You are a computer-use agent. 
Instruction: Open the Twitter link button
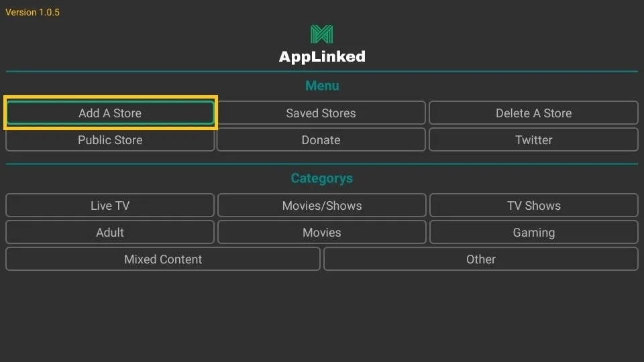(533, 139)
